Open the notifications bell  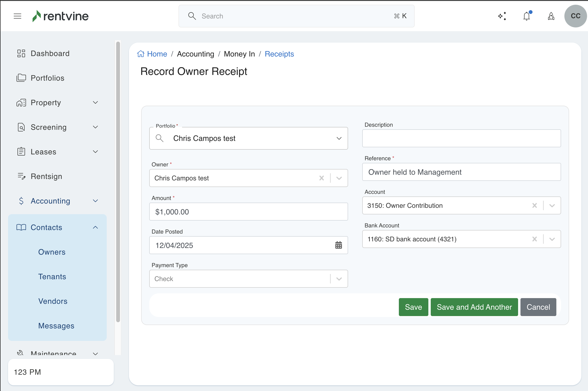coord(527,16)
